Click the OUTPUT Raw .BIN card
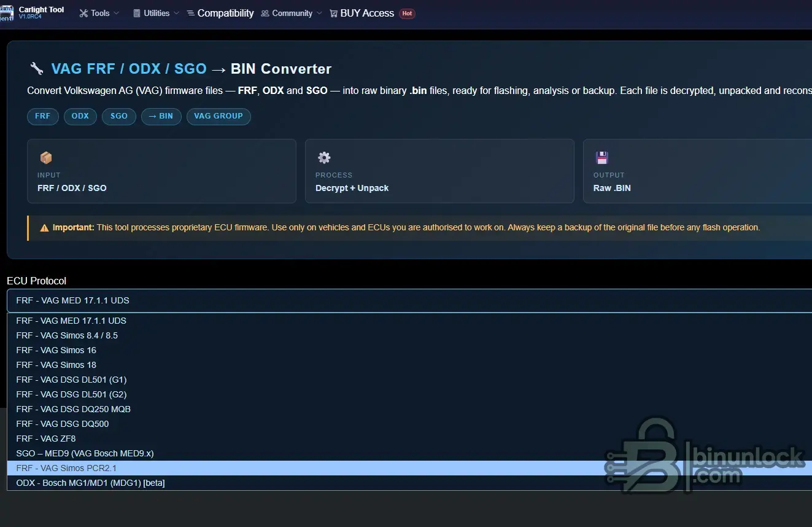The image size is (812, 527). click(697, 171)
